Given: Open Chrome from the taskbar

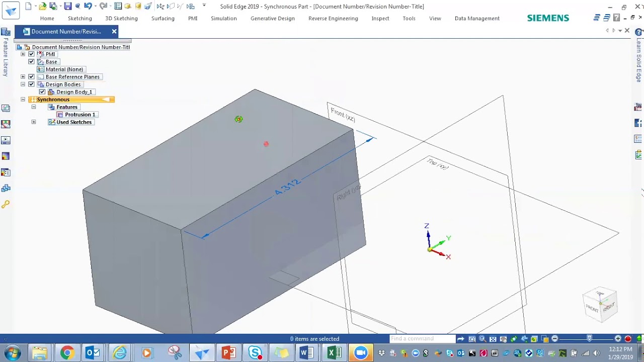Looking at the screenshot, I should coord(67,353).
